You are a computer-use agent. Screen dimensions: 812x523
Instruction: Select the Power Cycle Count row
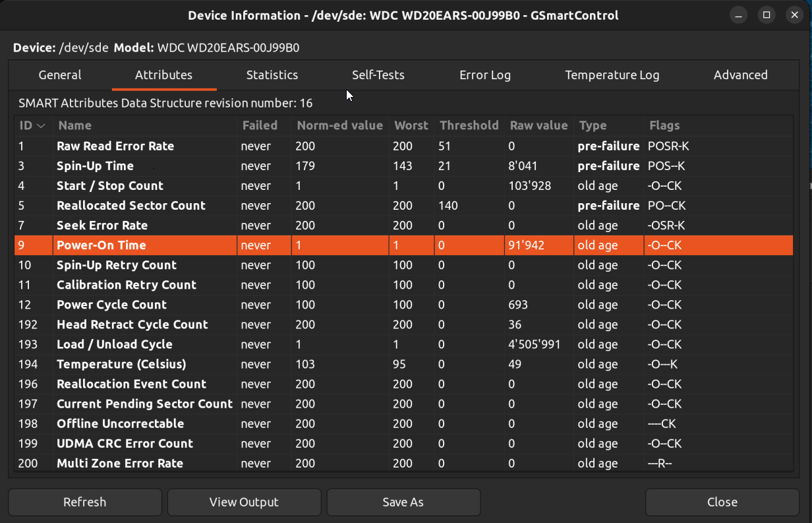tap(404, 305)
